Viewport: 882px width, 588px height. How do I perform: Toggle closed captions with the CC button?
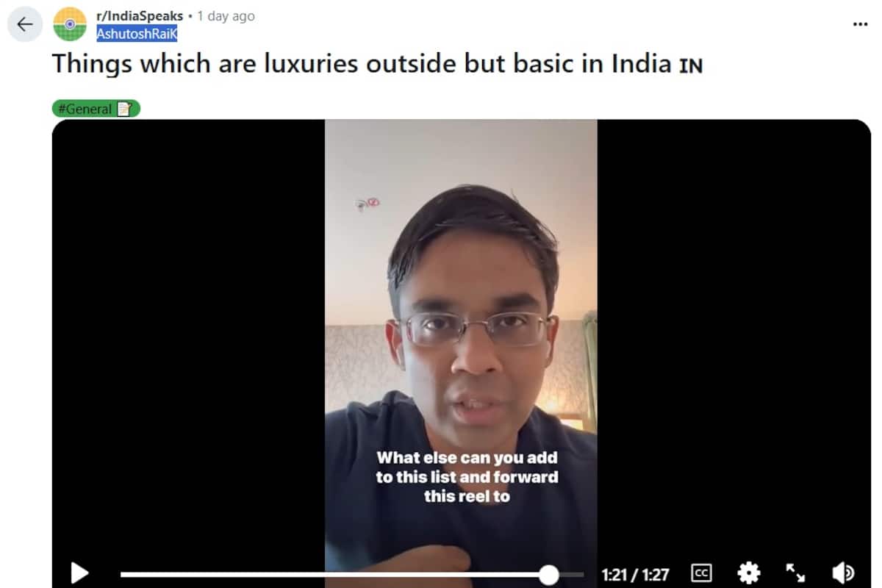click(702, 573)
